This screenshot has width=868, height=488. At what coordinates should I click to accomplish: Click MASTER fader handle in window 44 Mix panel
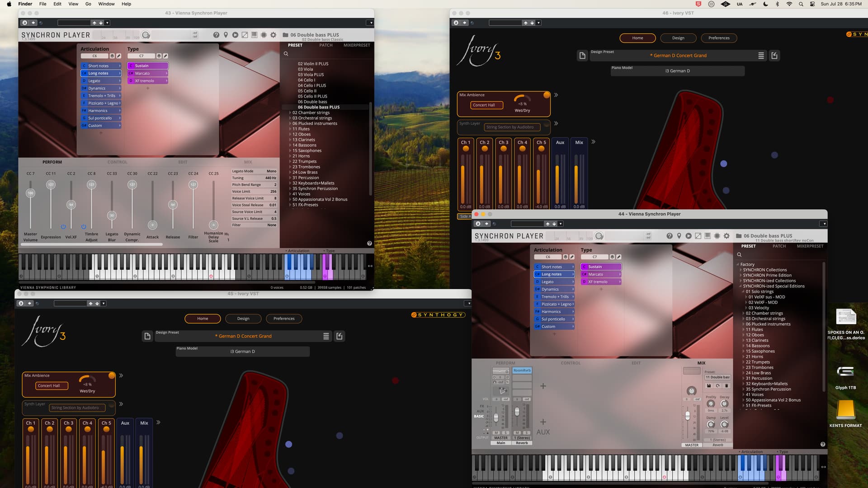click(x=688, y=415)
